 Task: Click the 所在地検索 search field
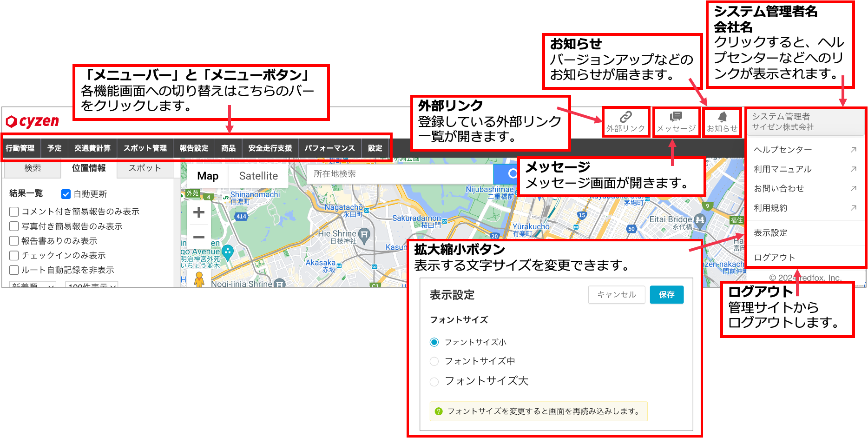pyautogui.click(x=400, y=174)
